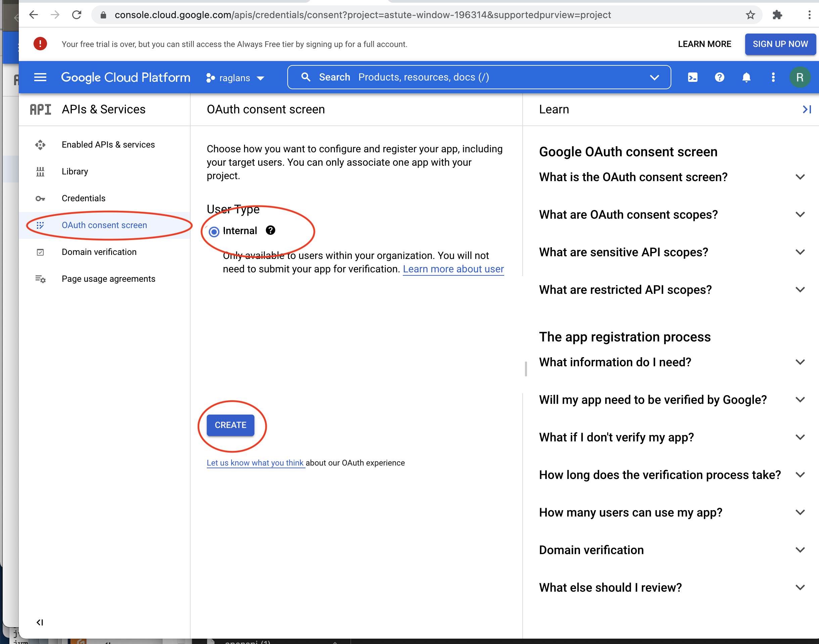Open the help question mark icon
Image resolution: width=819 pixels, height=644 pixels.
(719, 77)
